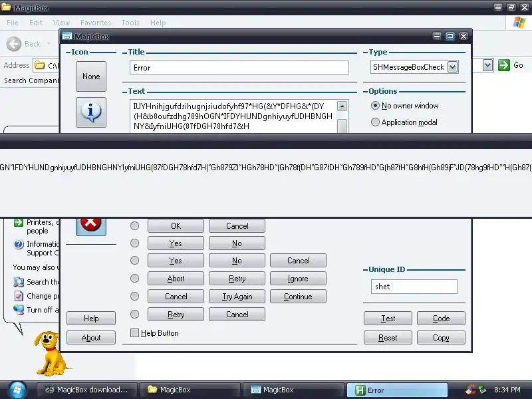The image size is (532, 399).
Task: Select the None icon option
Action: (91, 76)
